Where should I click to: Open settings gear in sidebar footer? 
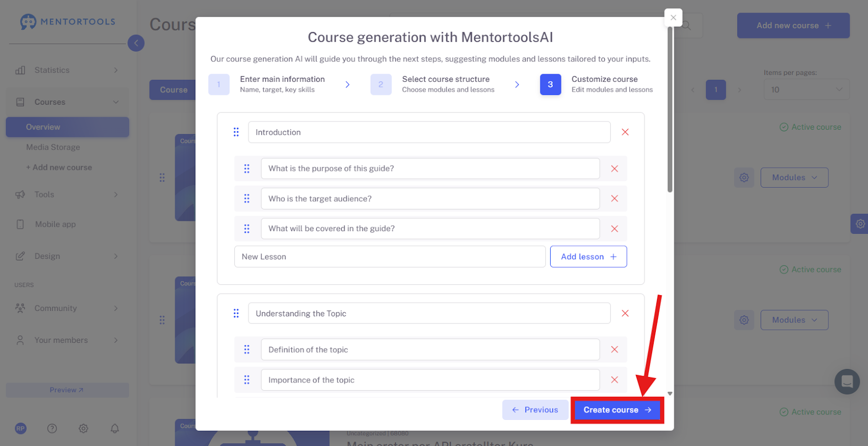84,429
